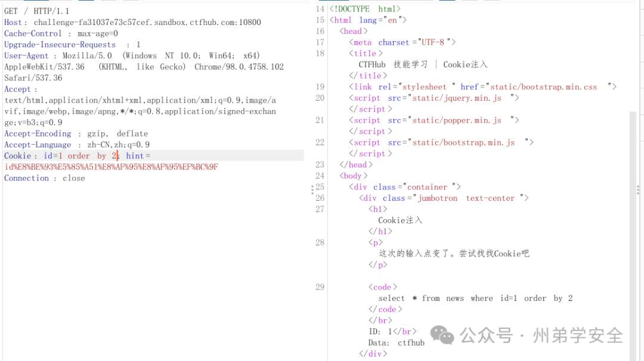Click the "Accept-Encoding: gzip, deflate" line
Viewport: 644px width, 361px height.
click(76, 133)
